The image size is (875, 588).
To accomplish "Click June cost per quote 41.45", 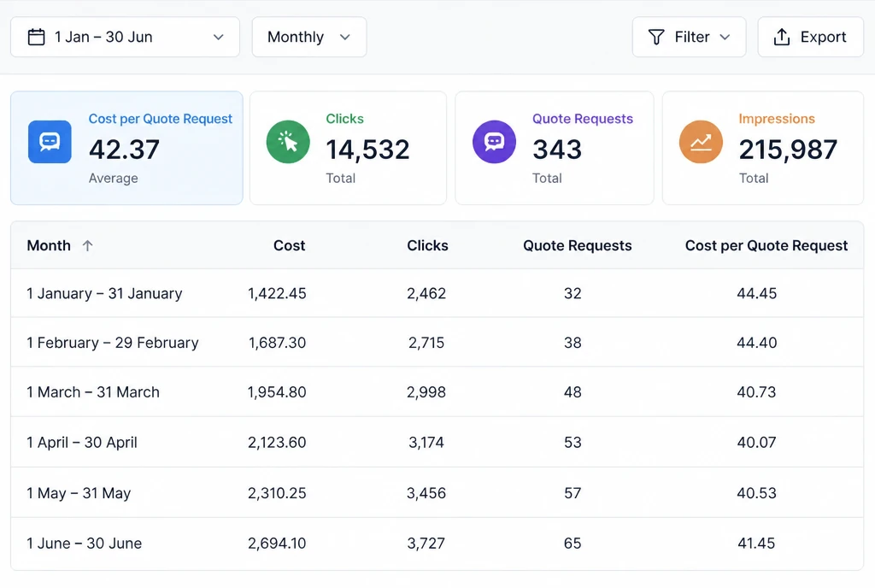I will [x=757, y=544].
